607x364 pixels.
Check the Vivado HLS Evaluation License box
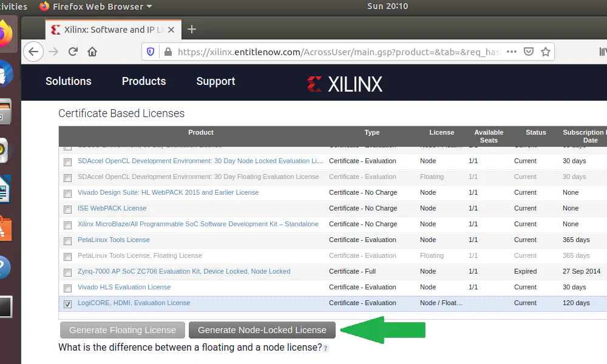67,288
